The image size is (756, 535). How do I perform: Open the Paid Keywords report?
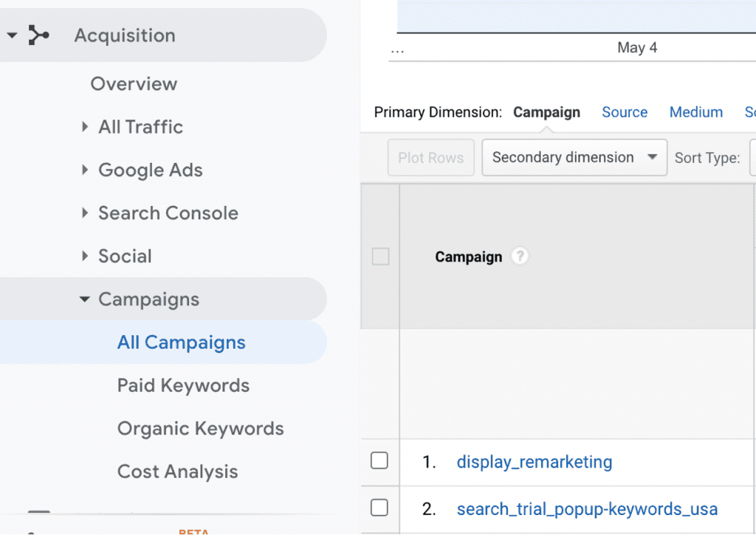(183, 385)
